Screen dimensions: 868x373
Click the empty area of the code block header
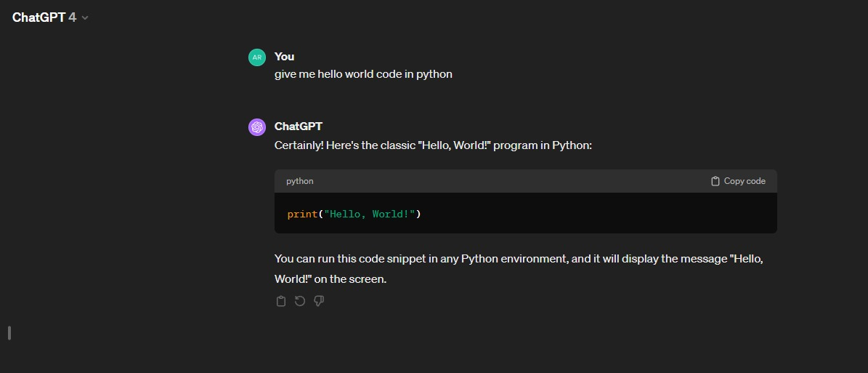point(509,181)
